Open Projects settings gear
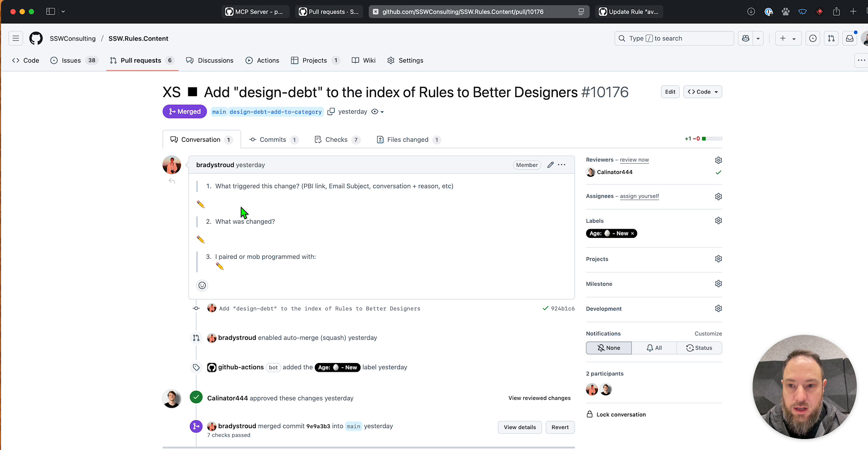 point(718,259)
